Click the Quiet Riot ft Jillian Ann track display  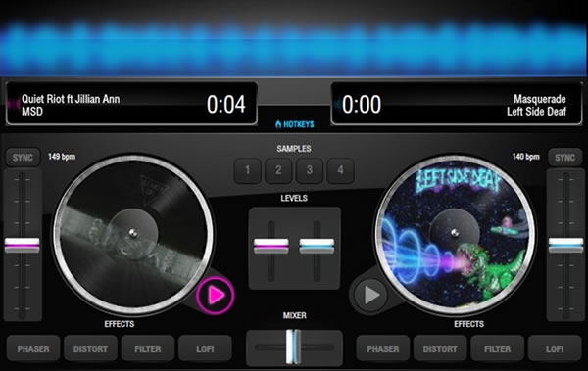(x=131, y=104)
